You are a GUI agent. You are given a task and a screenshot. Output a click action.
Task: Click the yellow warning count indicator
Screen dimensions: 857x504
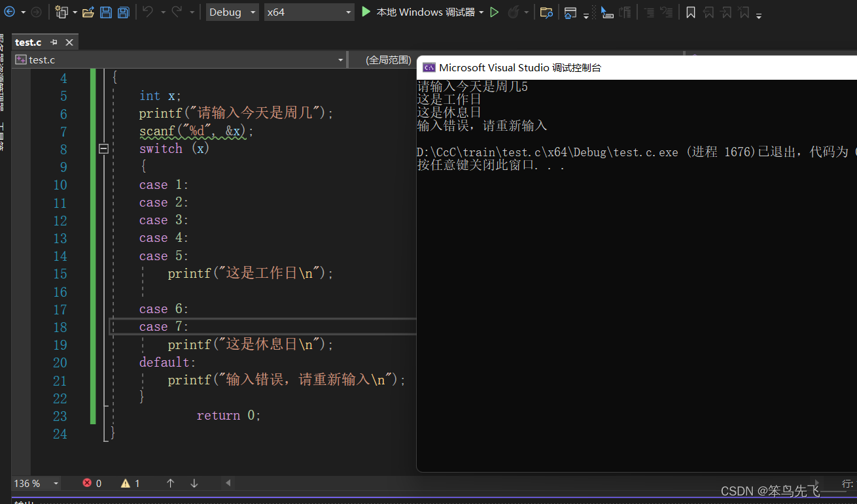[x=130, y=483]
